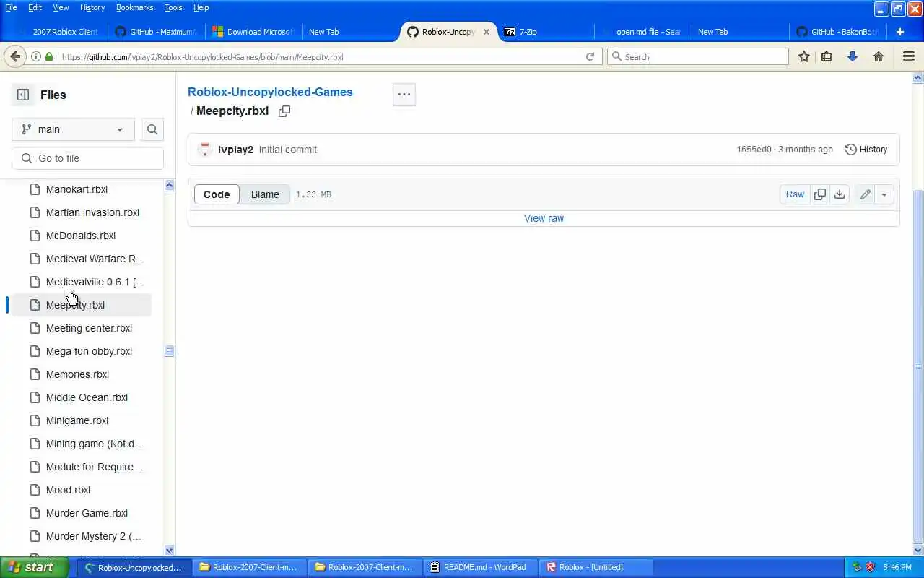
Task: Open commit 1655ed0 hash link
Action: point(754,150)
